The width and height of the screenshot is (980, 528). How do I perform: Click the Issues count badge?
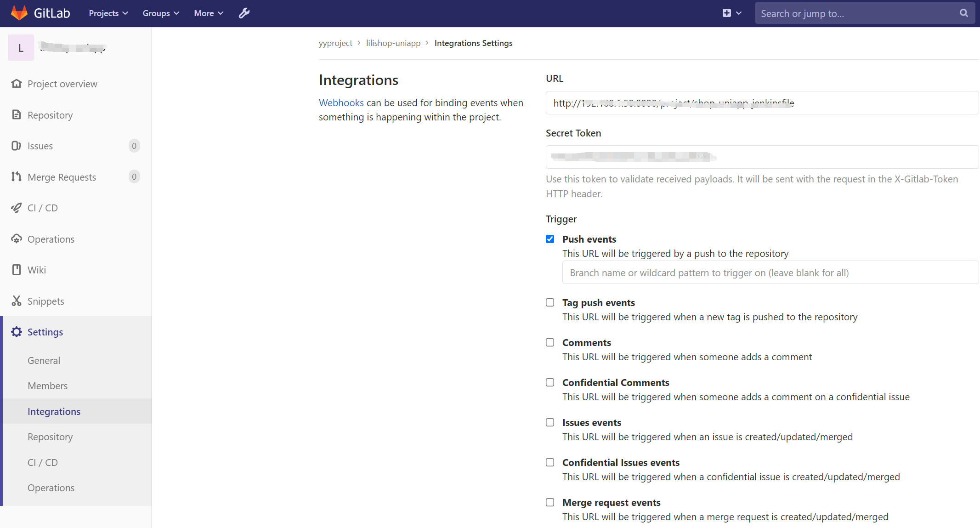[134, 146]
